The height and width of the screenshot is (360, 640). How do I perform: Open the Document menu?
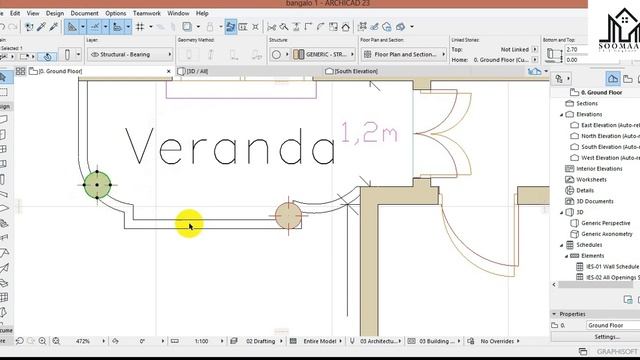pyautogui.click(x=84, y=13)
